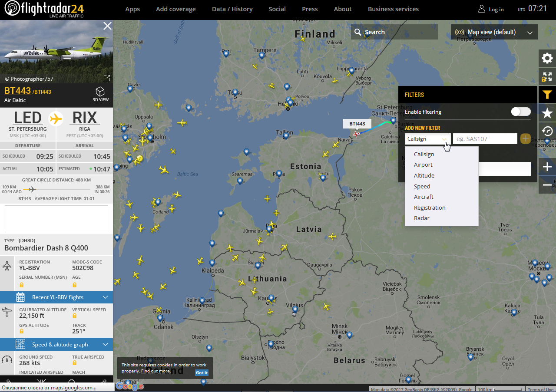The width and height of the screenshot is (556, 392).
Task: Click the flight progress bar plane marker
Action: point(32,189)
